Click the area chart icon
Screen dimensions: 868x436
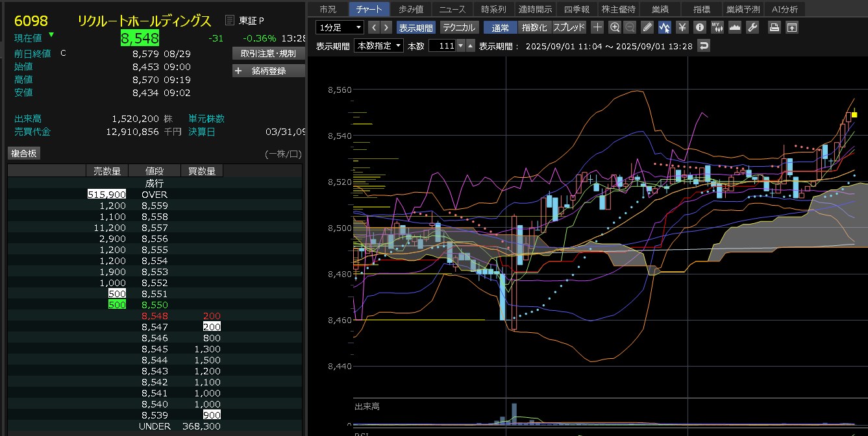[735, 27]
